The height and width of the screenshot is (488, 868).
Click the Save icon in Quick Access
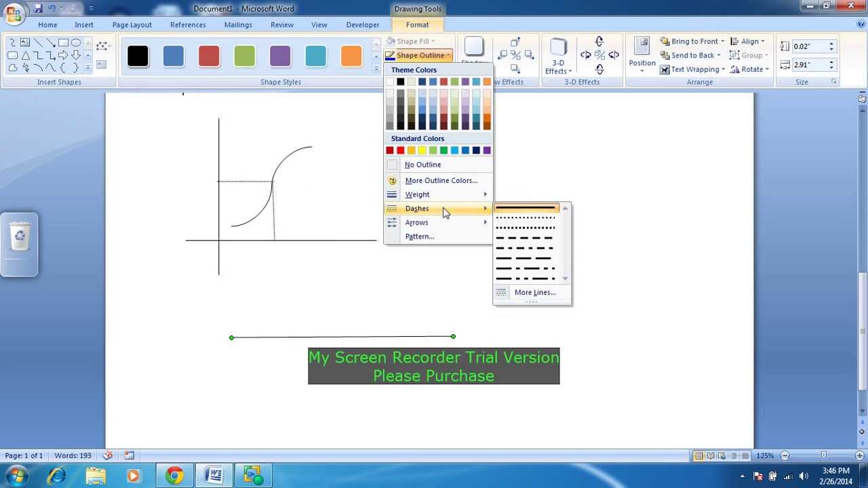point(38,8)
